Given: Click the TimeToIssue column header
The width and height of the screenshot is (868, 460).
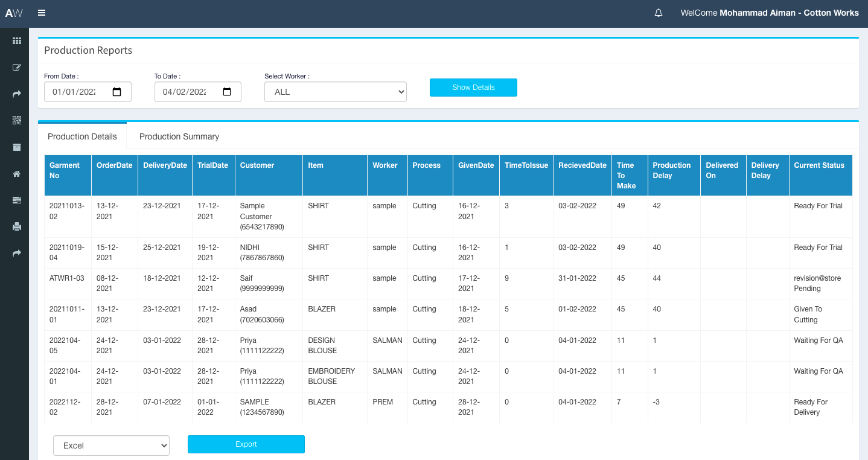Looking at the screenshot, I should 526,175.
